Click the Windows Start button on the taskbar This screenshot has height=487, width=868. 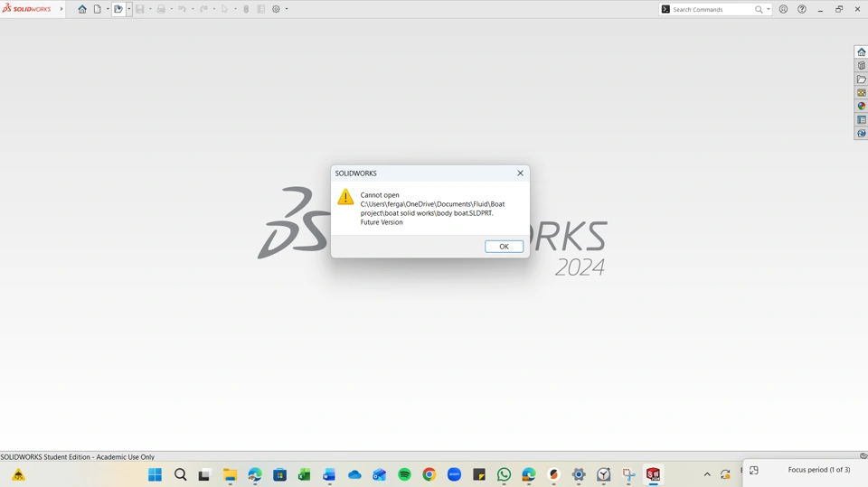pos(155,474)
